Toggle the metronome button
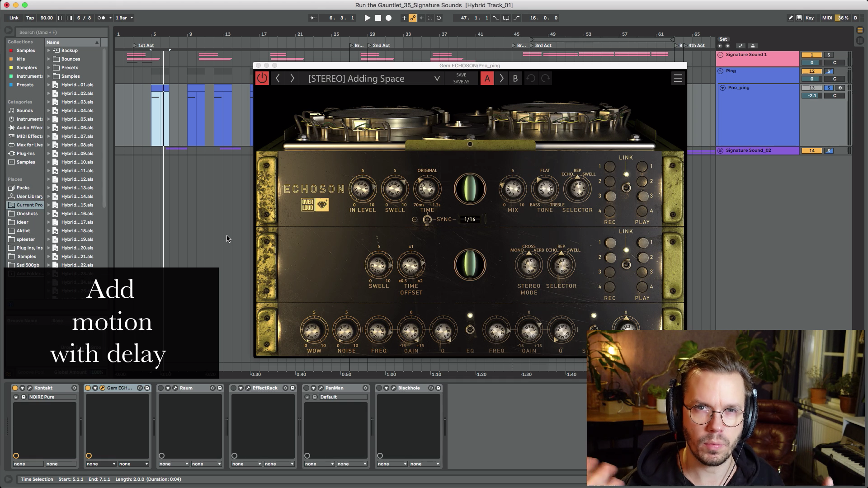868x488 pixels. click(x=101, y=18)
